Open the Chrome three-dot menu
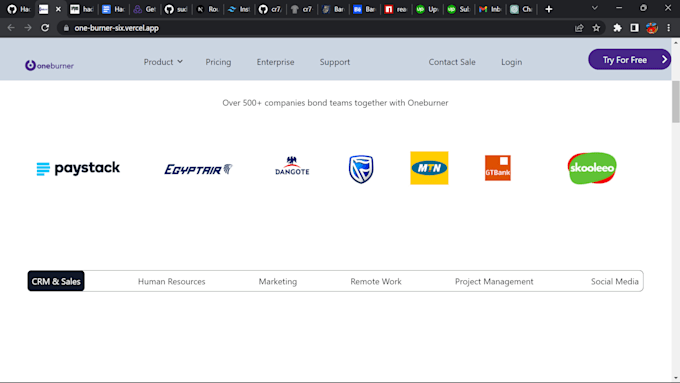This screenshot has height=383, width=680. point(669,28)
